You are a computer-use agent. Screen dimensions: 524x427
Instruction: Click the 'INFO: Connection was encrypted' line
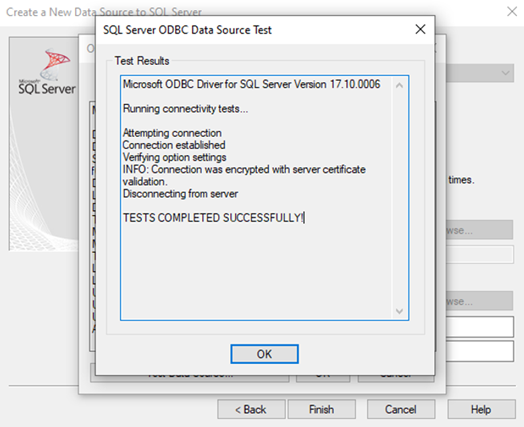244,175
